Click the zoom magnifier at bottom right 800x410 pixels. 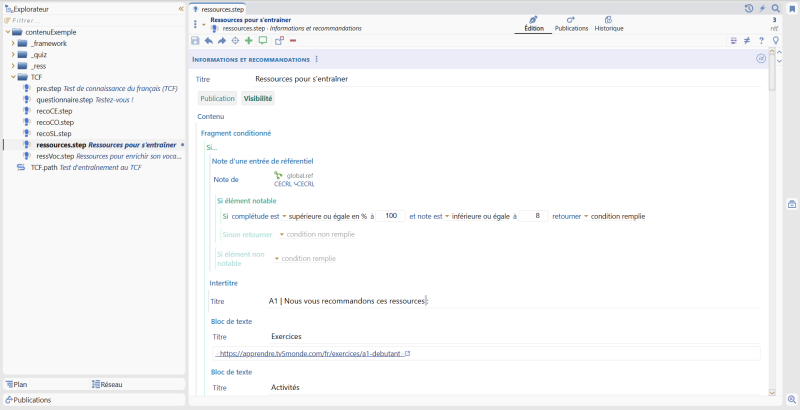(792, 399)
